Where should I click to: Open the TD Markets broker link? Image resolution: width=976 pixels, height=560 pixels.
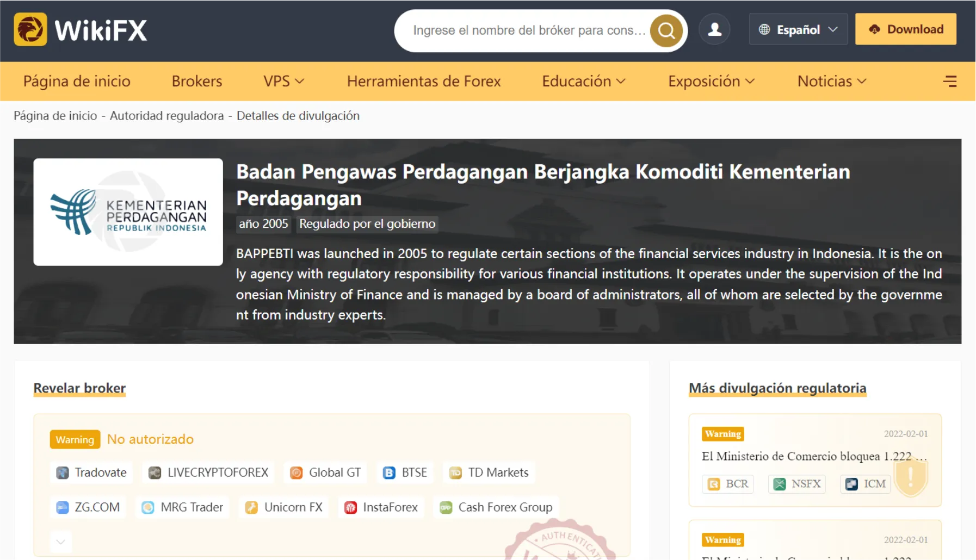tap(489, 472)
